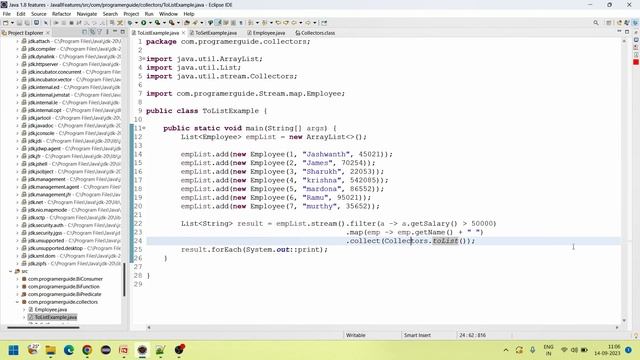The image size is (640, 360).
Task: Open the Source menu
Action: pyautogui.click(x=39, y=14)
